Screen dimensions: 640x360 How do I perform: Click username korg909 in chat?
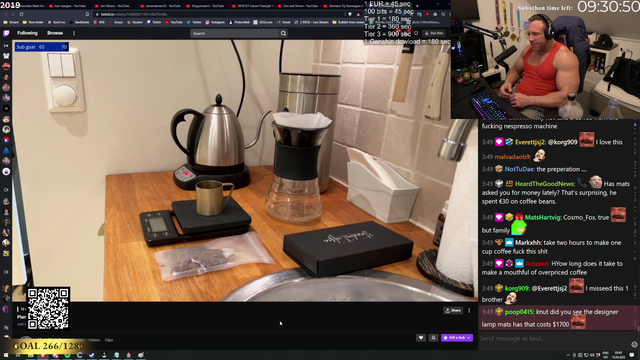point(517,288)
